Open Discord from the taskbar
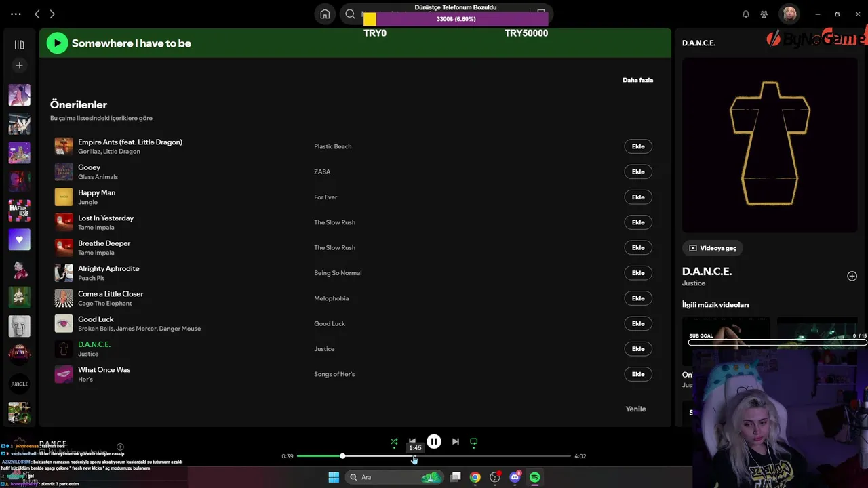The height and width of the screenshot is (488, 868). [515, 477]
